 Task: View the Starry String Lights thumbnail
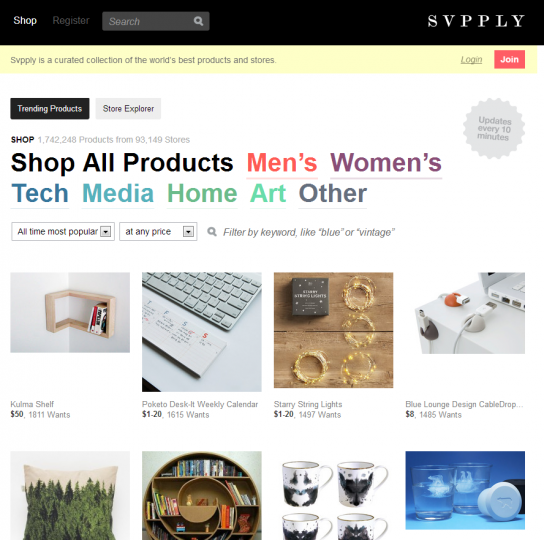click(333, 330)
